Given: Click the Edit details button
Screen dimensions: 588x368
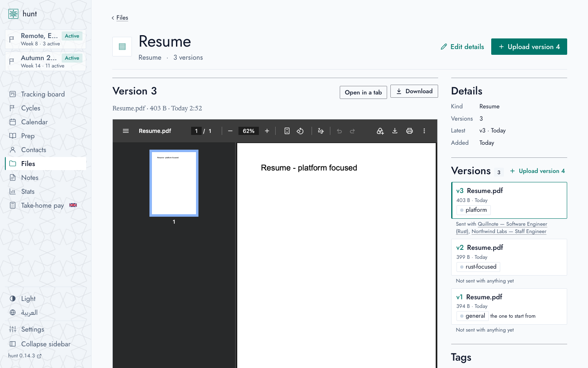Looking at the screenshot, I should 462,47.
